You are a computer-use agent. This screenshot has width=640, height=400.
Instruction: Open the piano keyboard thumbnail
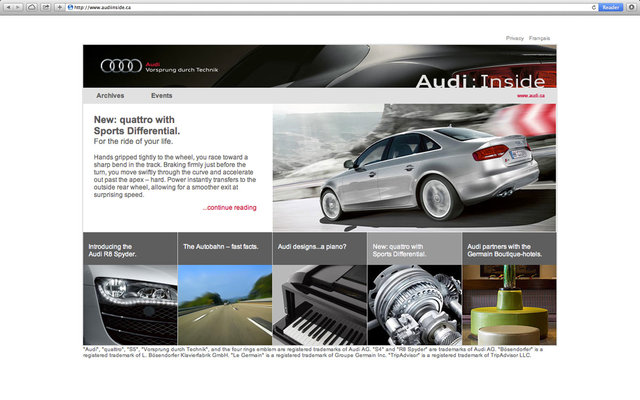(x=320, y=305)
